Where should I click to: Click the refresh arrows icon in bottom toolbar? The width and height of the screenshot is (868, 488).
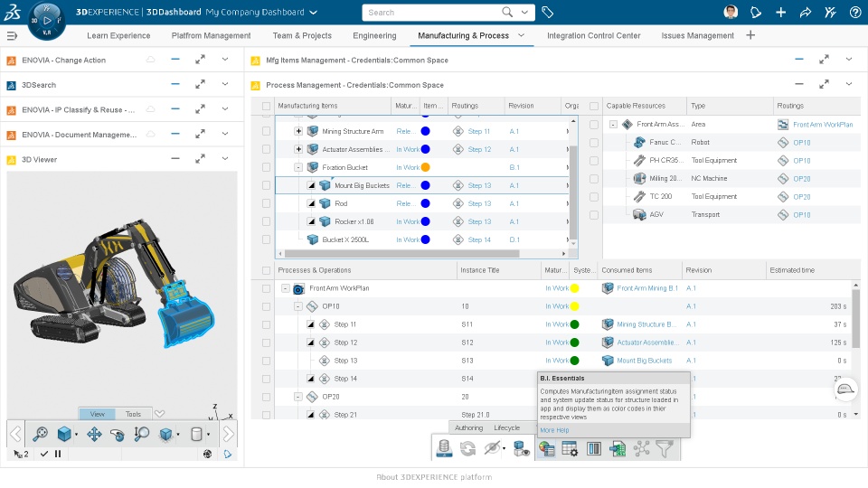(467, 448)
